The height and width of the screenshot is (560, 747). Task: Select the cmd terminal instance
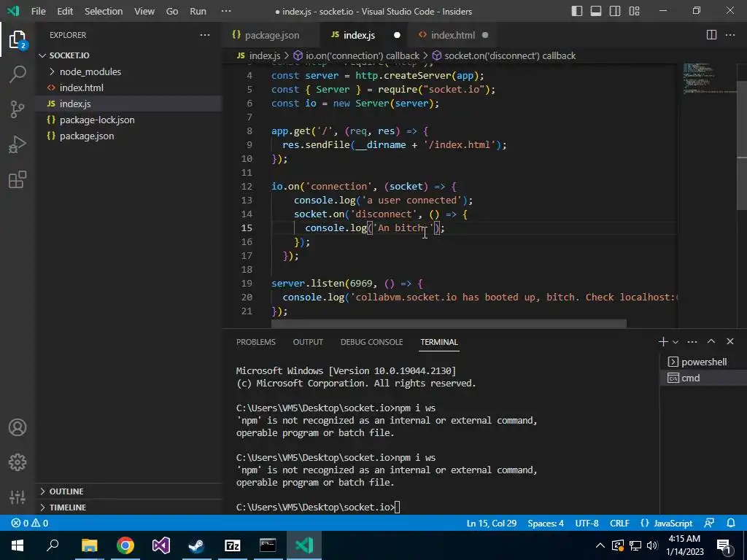[x=703, y=378]
